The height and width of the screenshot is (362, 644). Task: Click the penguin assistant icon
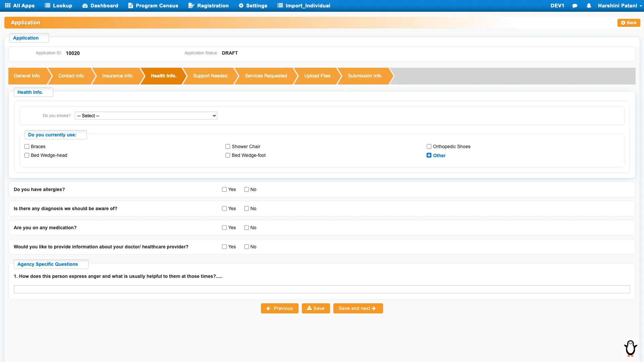point(631,348)
